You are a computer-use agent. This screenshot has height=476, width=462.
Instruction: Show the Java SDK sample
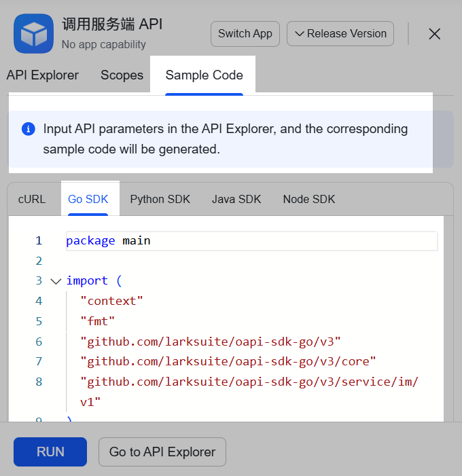[236, 200]
